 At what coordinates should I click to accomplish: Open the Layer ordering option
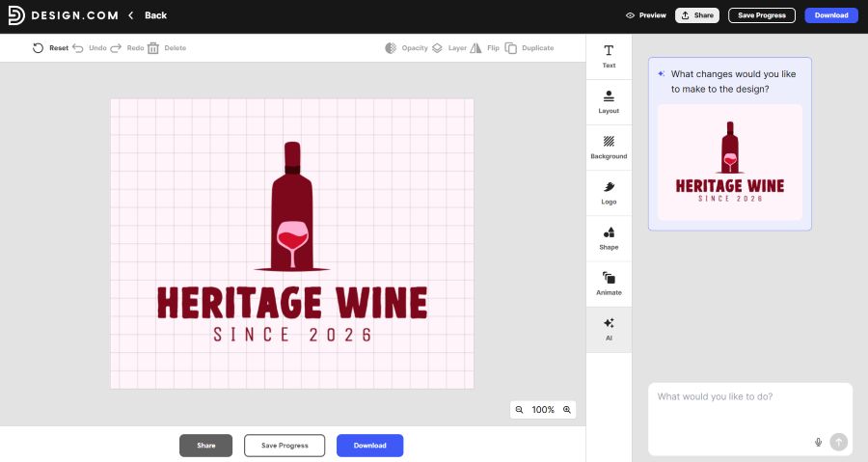point(448,48)
